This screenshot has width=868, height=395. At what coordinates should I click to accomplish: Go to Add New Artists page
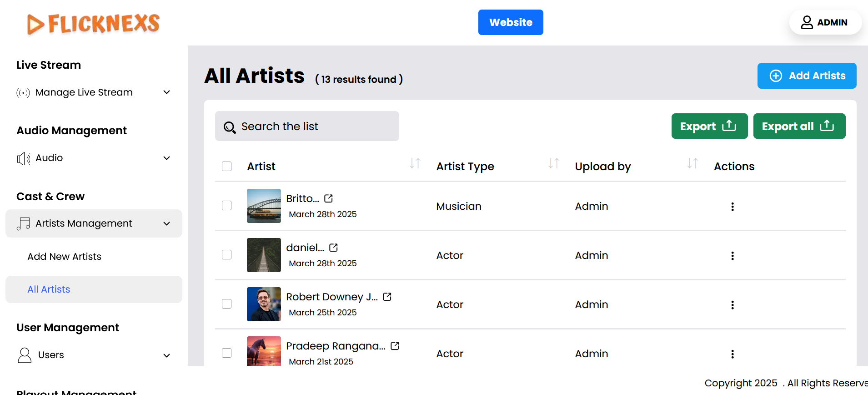[65, 257]
